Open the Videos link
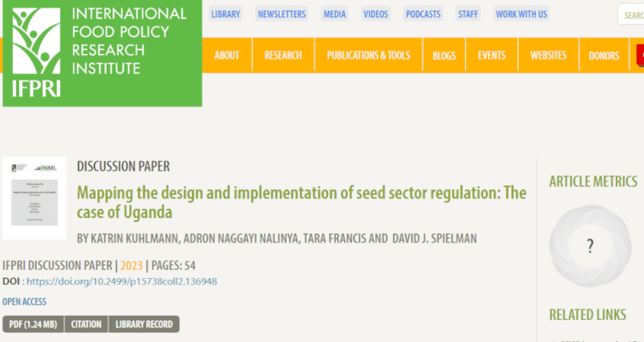644x342 pixels. click(375, 14)
